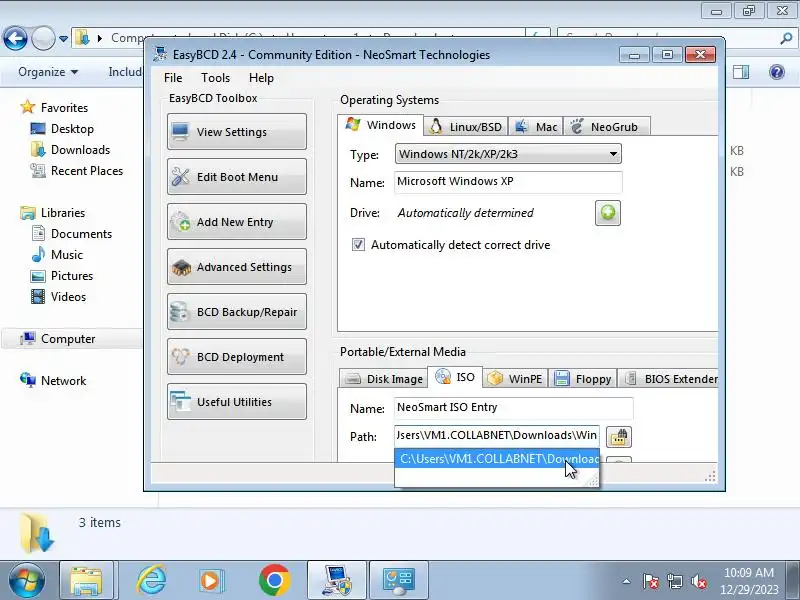
Task: Switch to the Windows OS tab
Action: [x=380, y=125]
